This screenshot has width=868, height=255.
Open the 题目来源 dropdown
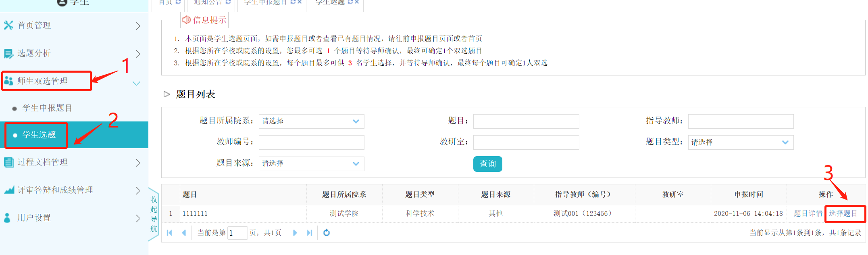pos(311,163)
